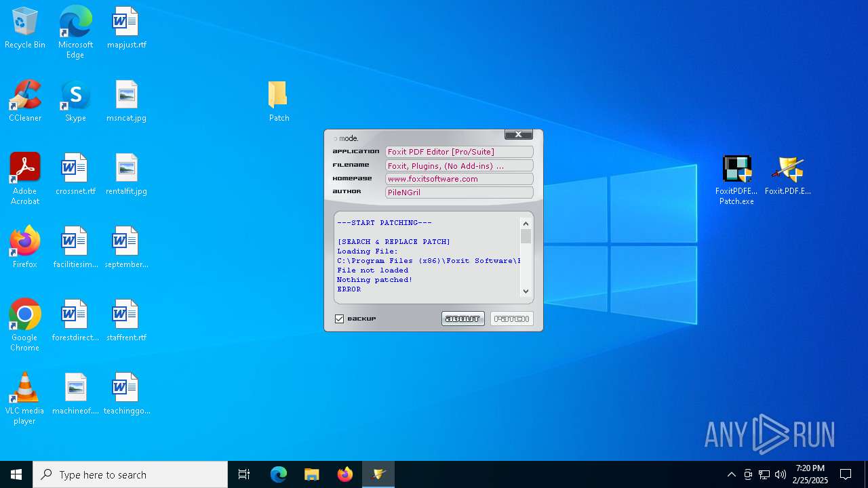
Task: Select the FoxitPDFE... Patch.exe file
Action: 736,180
